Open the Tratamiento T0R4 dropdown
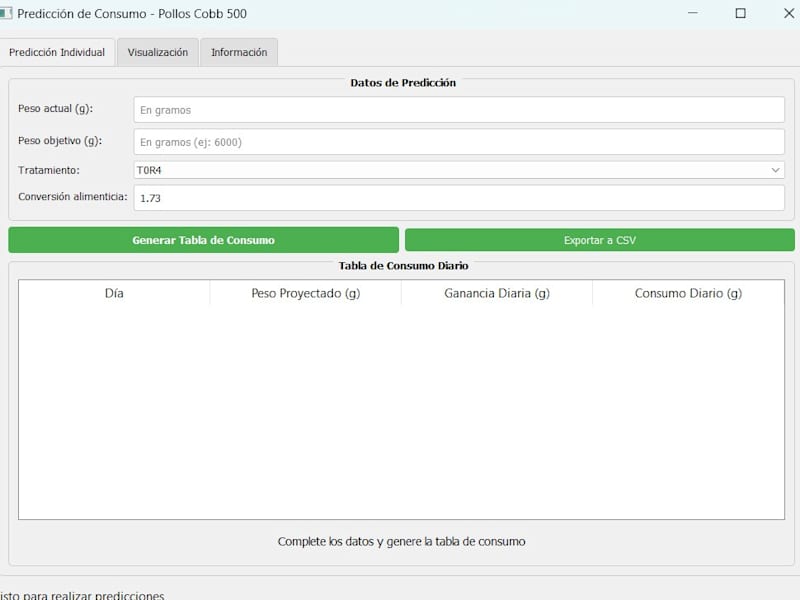This screenshot has width=800, height=600. tap(459, 170)
